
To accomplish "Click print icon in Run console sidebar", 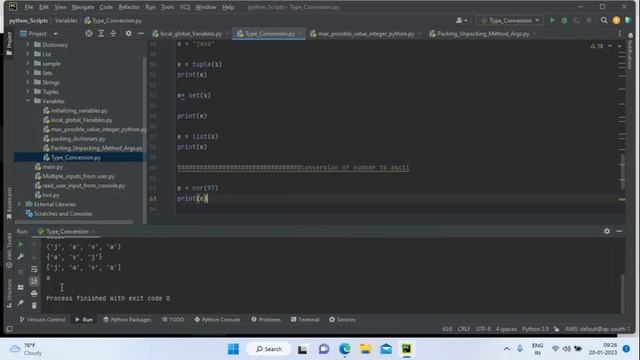I will pos(34,293).
